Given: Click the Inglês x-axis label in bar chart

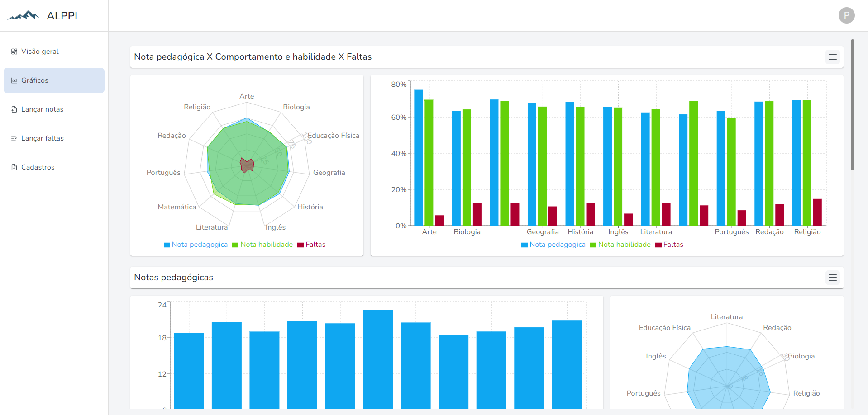Looking at the screenshot, I should tap(618, 232).
